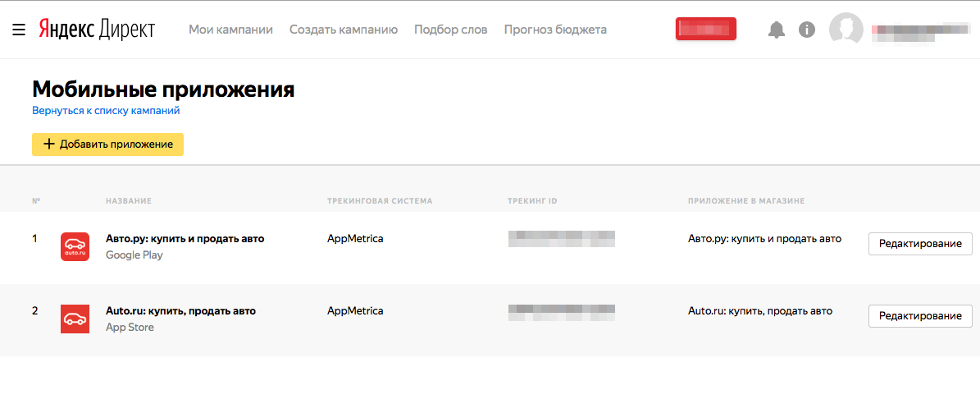Viewport: 980px width, 413px height.
Task: Click the Трекинговая система column header
Action: click(x=380, y=201)
